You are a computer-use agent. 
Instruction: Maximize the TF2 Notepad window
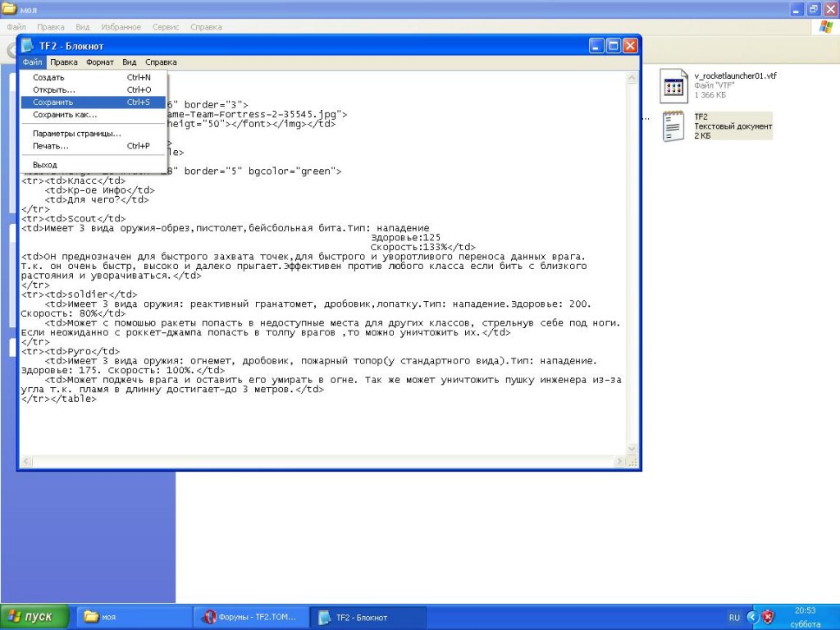614,46
